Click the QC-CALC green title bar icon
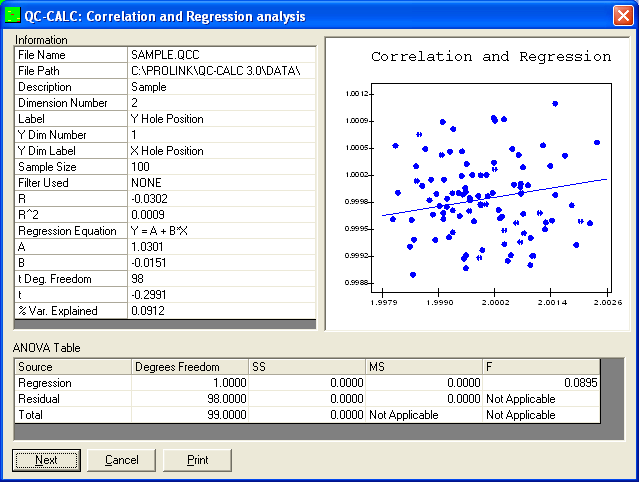This screenshot has height=482, width=639. tap(12, 15)
